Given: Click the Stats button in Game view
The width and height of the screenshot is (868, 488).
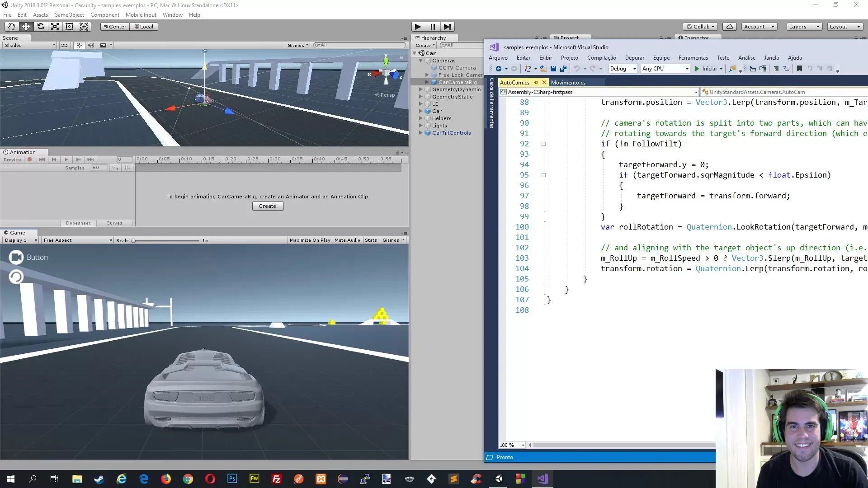Looking at the screenshot, I should click(371, 240).
